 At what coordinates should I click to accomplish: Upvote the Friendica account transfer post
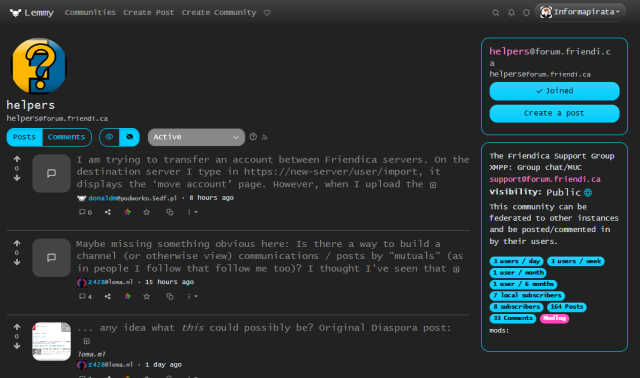click(17, 159)
